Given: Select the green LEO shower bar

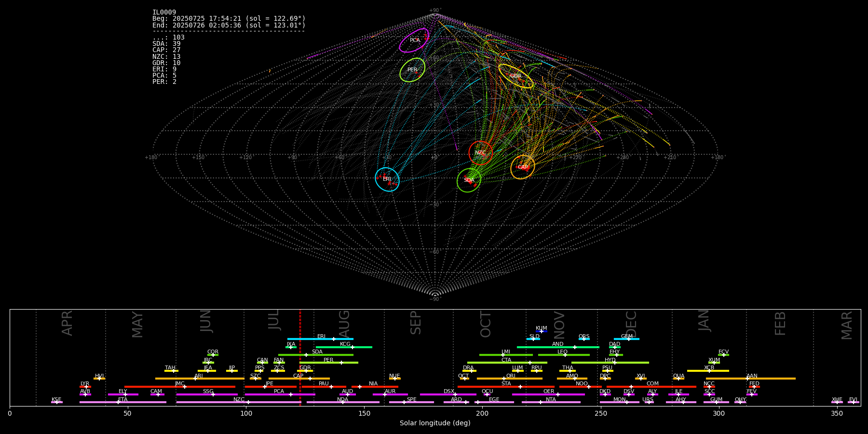Looking at the screenshot, I should (564, 355).
